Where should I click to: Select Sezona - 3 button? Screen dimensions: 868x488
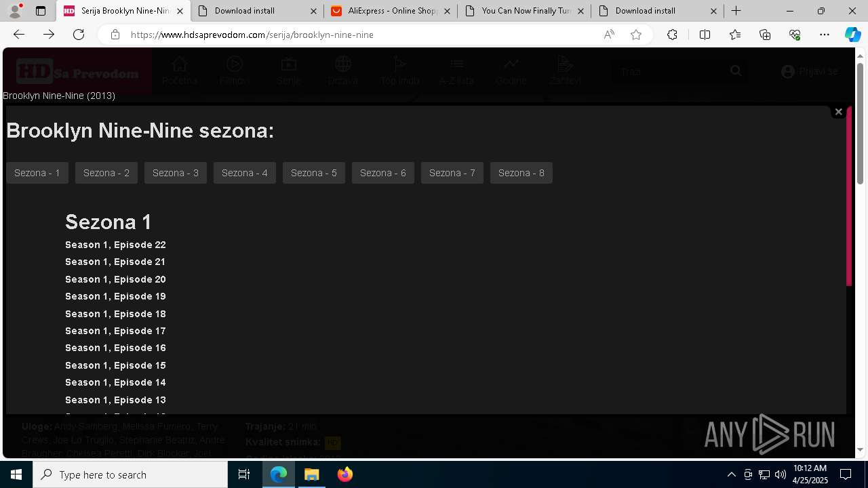coord(176,173)
